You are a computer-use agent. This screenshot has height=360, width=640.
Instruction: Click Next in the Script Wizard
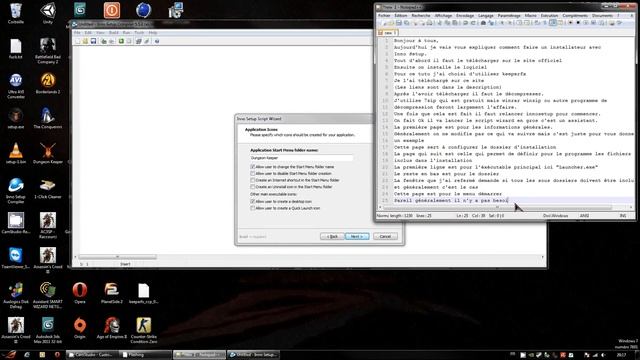(x=357, y=236)
